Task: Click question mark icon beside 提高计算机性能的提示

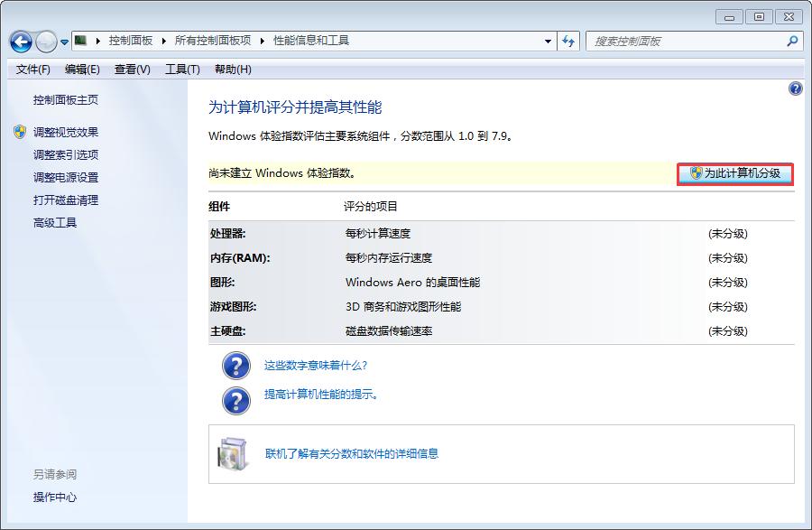Action: (x=235, y=395)
